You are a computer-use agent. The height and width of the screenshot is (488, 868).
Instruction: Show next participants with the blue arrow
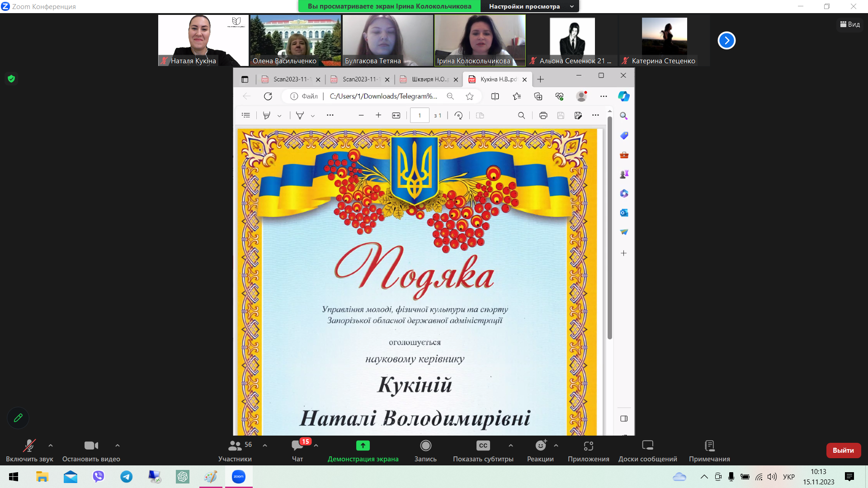pos(726,40)
